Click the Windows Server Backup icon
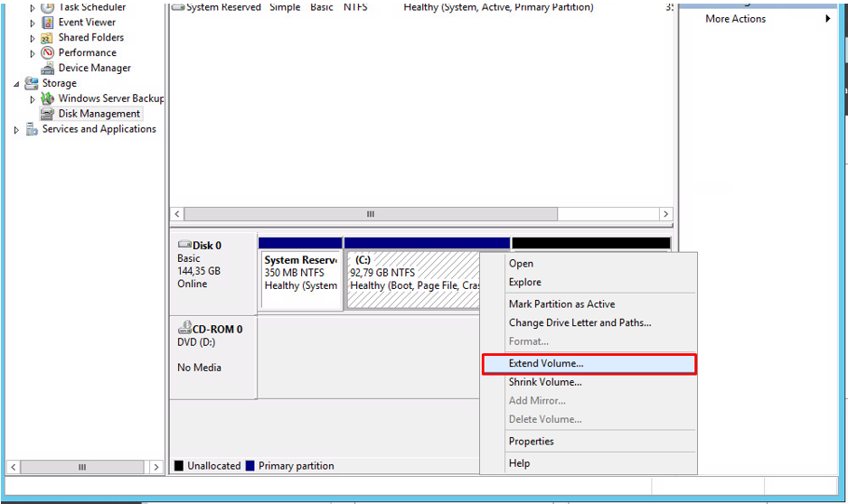The image size is (848, 504). point(48,98)
